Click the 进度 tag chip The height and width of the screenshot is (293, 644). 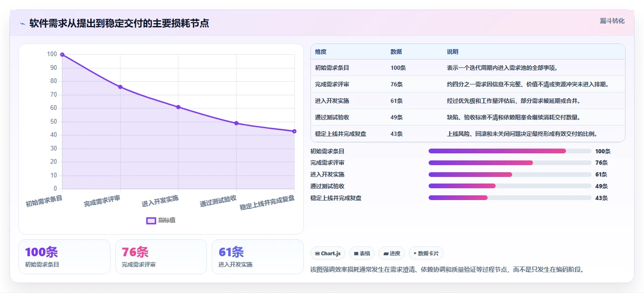[392, 253]
